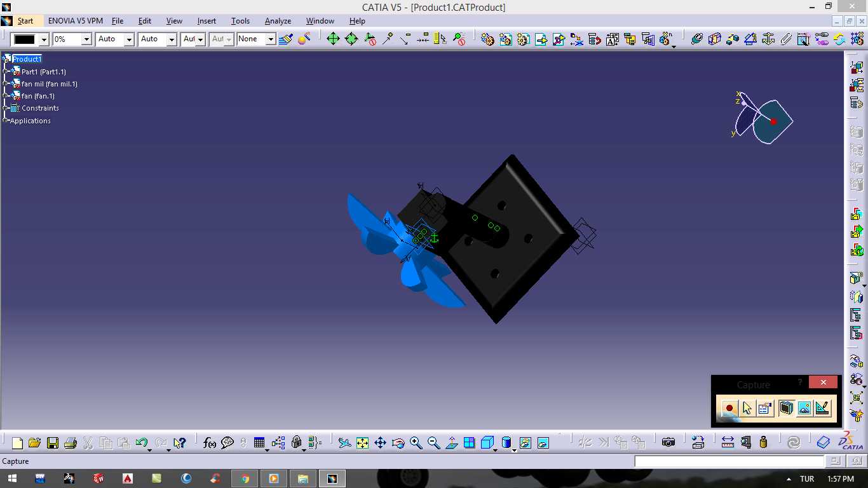This screenshot has width=868, height=488.
Task: Click the Windows Start button on taskbar
Action: 12,478
